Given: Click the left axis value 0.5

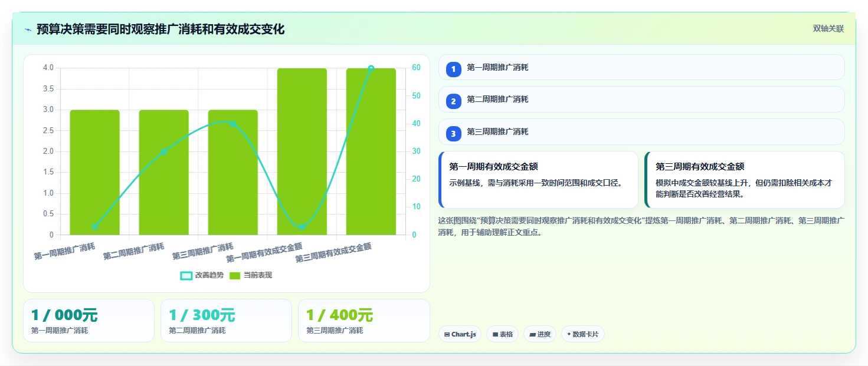Looking at the screenshot, I should [48, 214].
